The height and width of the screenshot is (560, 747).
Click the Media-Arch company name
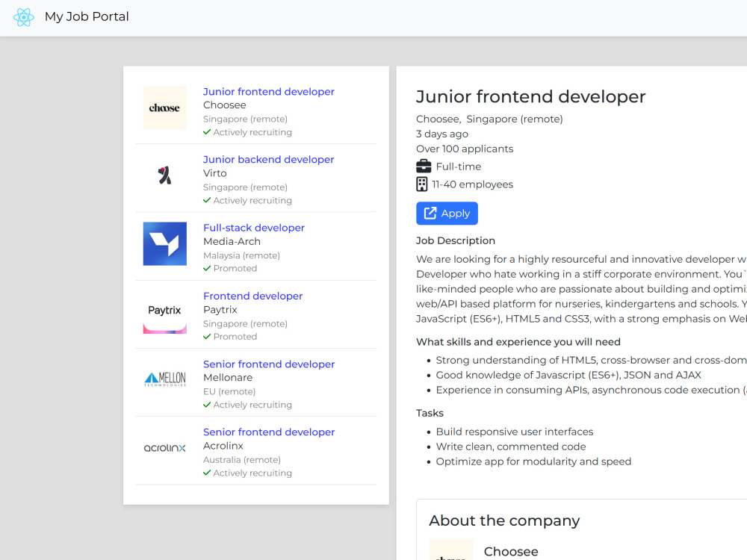click(x=232, y=241)
